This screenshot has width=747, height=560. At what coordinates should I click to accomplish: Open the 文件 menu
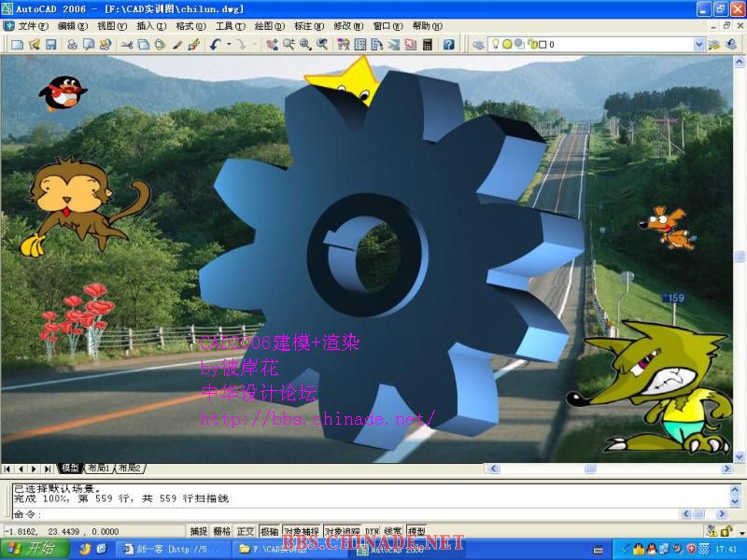point(33,26)
